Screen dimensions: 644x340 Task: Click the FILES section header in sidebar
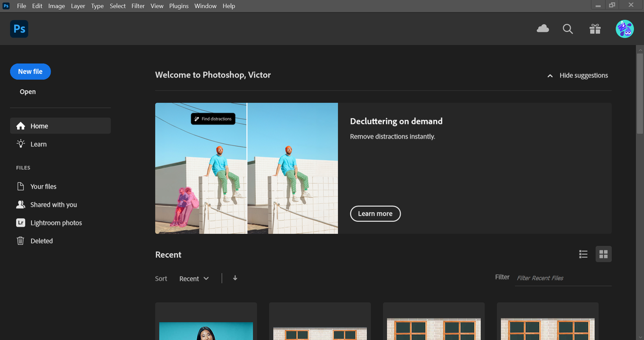coord(23,168)
